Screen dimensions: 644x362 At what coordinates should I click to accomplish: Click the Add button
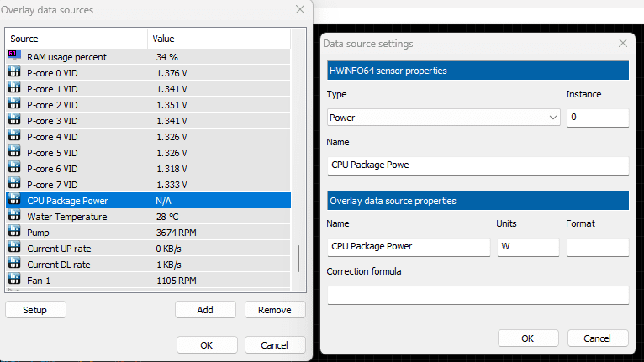coord(205,310)
